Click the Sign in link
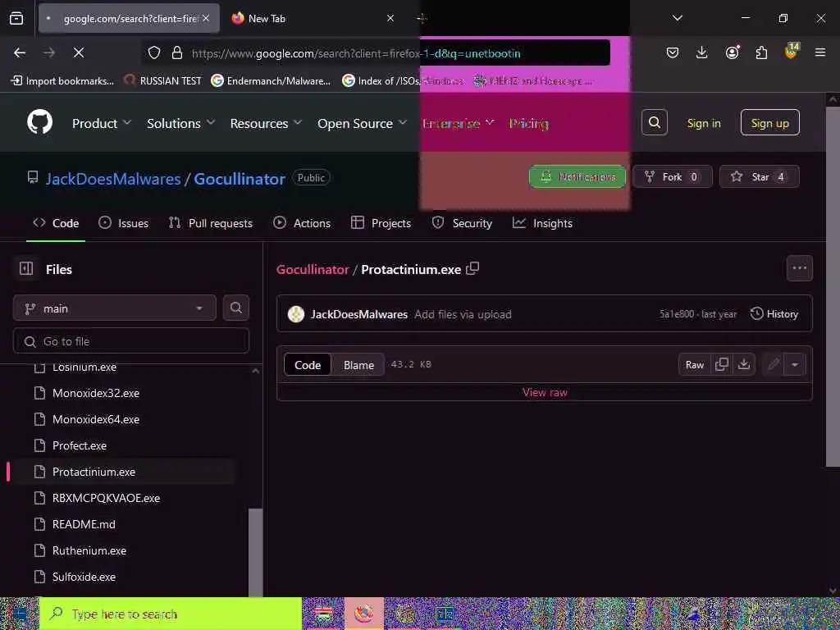Image resolution: width=840 pixels, height=630 pixels. tap(703, 123)
